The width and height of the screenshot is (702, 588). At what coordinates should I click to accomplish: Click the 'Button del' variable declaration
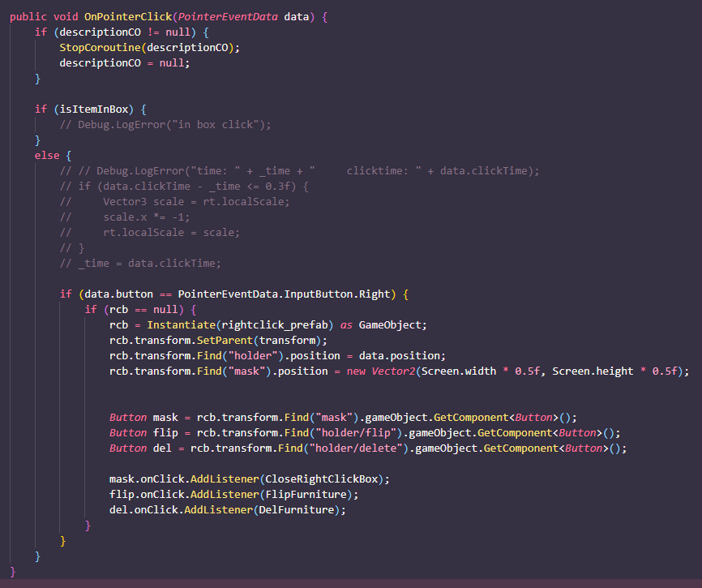pyautogui.click(x=140, y=449)
